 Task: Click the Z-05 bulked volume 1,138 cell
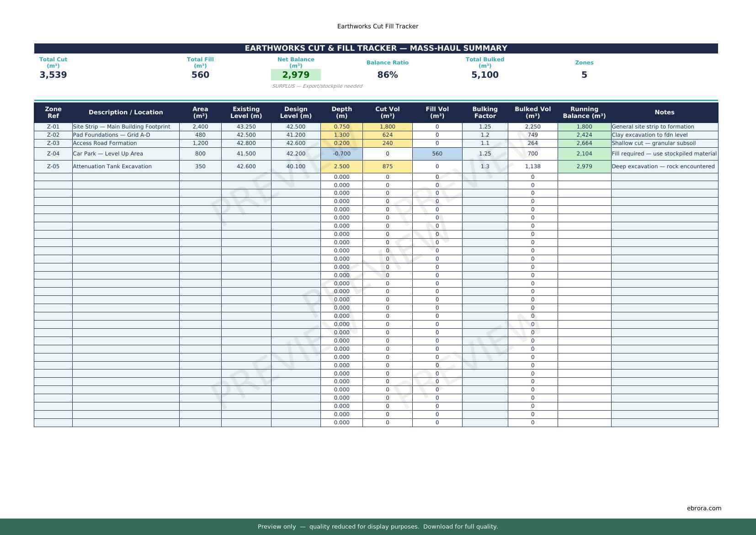click(x=532, y=166)
